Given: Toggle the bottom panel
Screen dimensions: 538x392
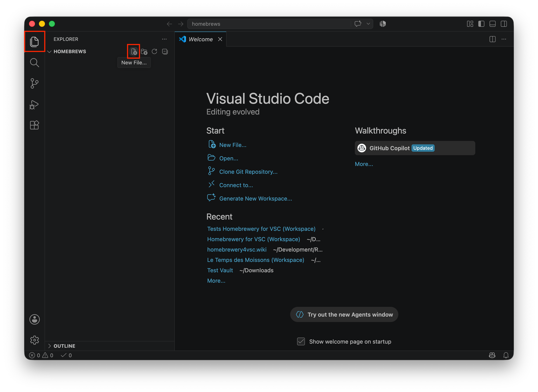Looking at the screenshot, I should tap(492, 24).
